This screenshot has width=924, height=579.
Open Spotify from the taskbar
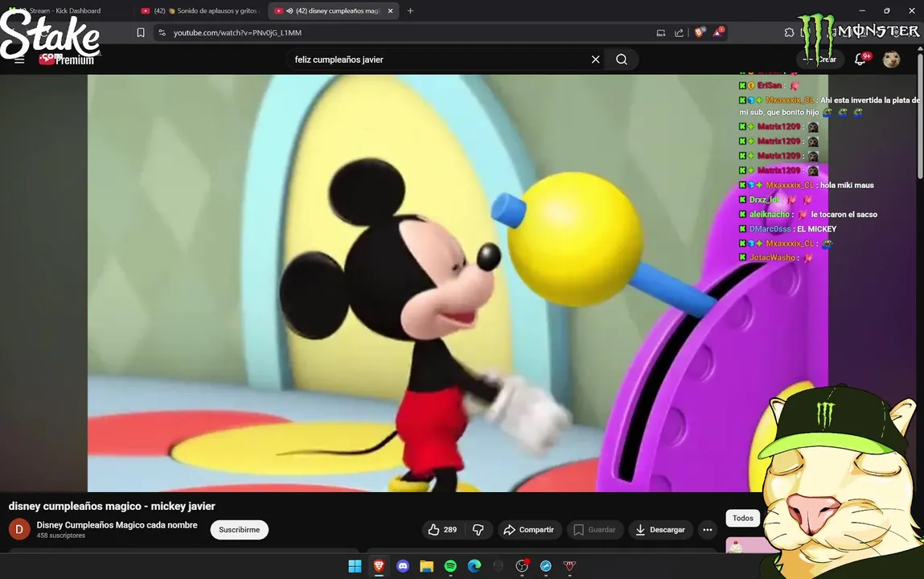tap(450, 566)
